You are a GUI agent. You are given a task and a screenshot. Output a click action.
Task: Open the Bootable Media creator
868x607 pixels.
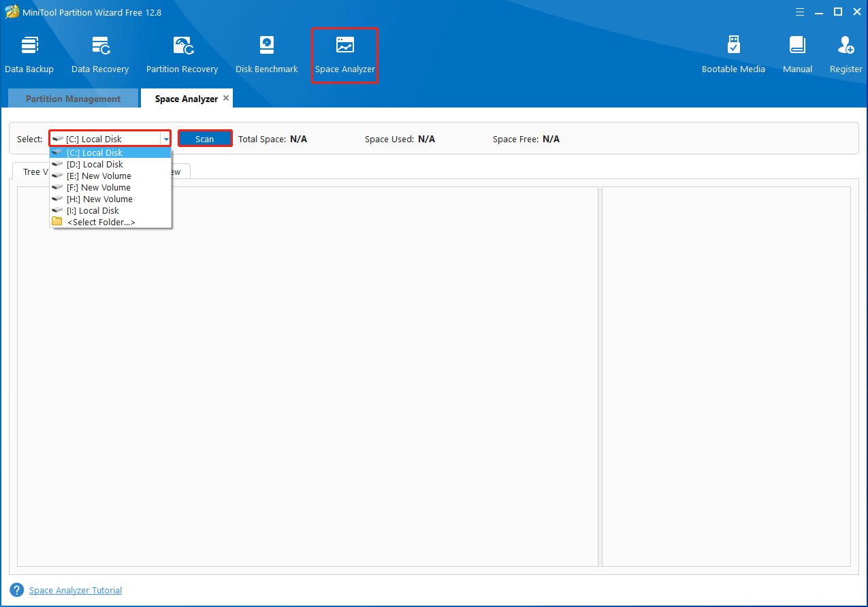click(x=733, y=51)
